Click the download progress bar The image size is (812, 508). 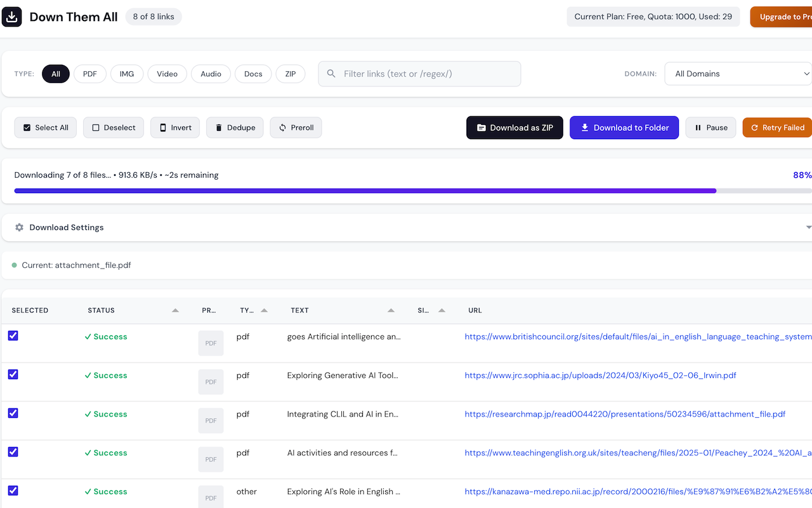[x=413, y=190]
